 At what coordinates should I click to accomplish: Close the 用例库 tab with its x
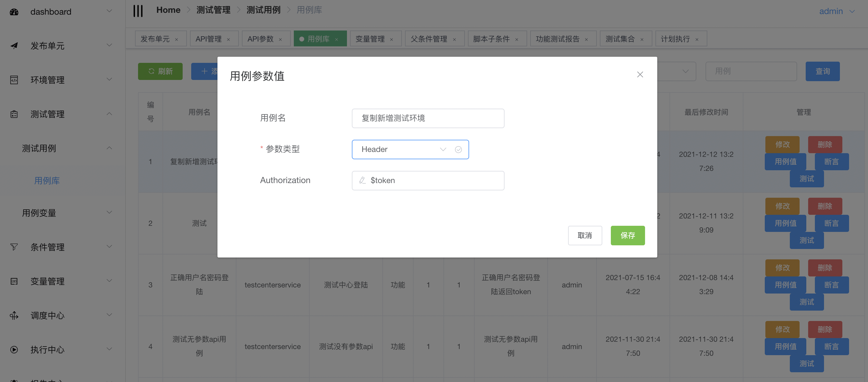pyautogui.click(x=337, y=39)
